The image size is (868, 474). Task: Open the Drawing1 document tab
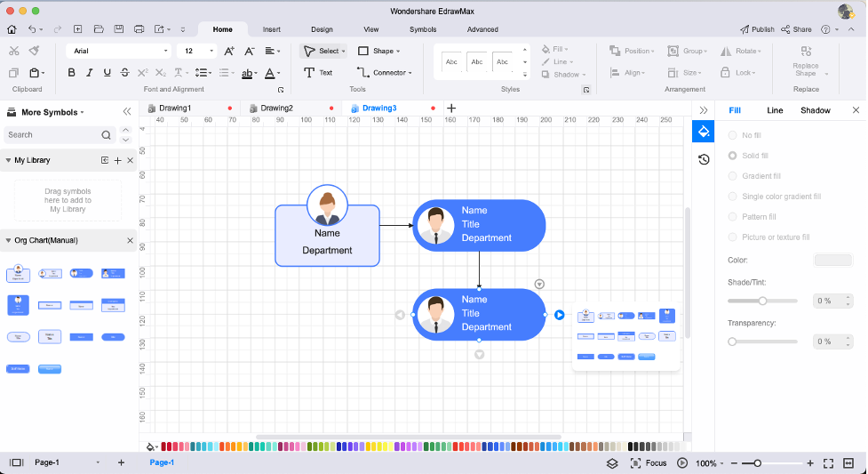click(x=175, y=108)
